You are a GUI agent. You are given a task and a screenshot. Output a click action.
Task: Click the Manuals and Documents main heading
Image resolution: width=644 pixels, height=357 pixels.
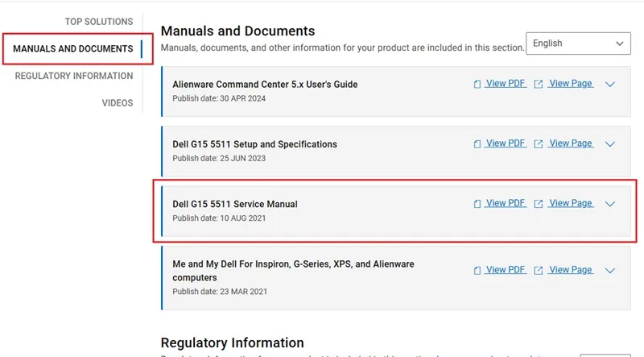[237, 31]
